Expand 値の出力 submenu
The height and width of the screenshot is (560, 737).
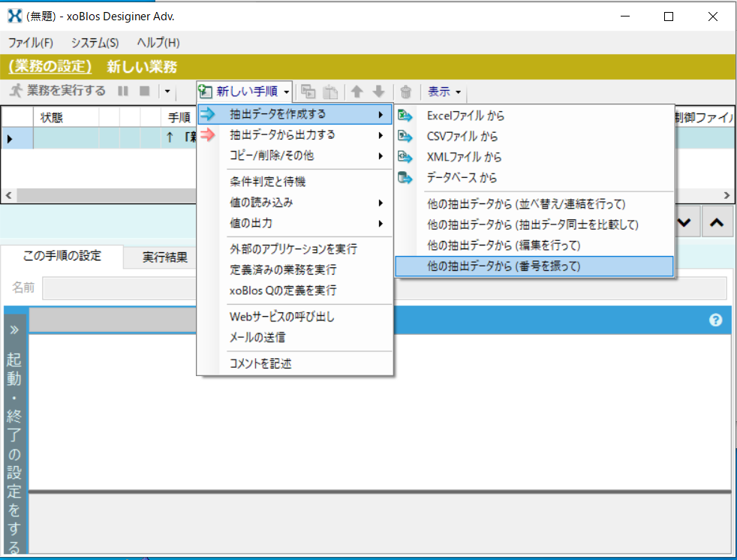[295, 224]
